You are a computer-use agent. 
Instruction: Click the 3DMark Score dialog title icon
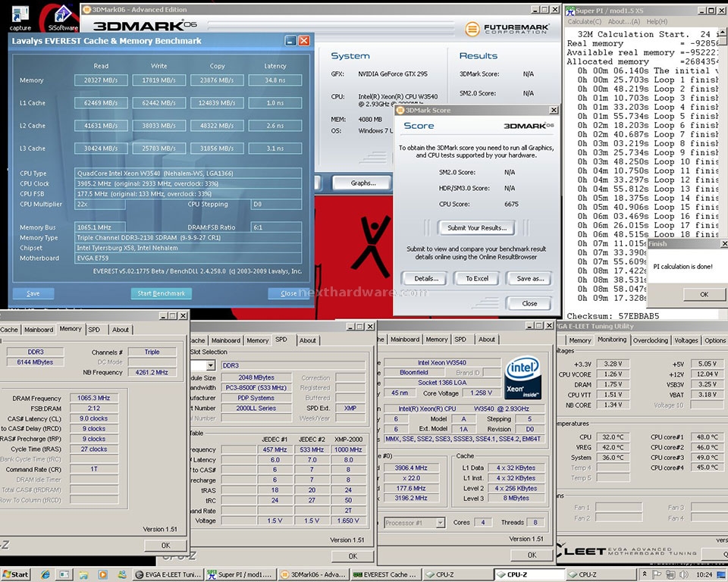coord(400,110)
